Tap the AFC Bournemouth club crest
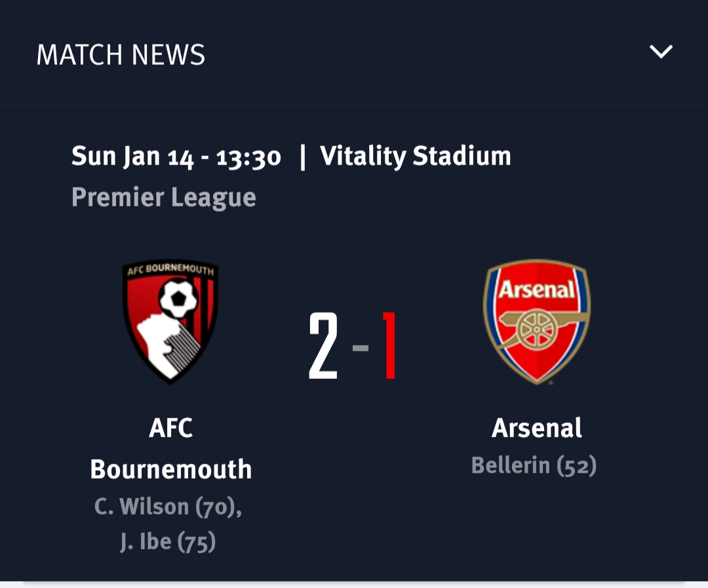 click(170, 322)
